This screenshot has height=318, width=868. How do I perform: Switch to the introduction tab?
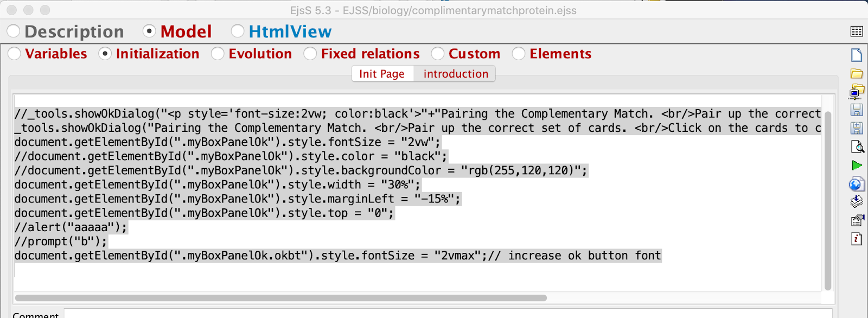[456, 74]
